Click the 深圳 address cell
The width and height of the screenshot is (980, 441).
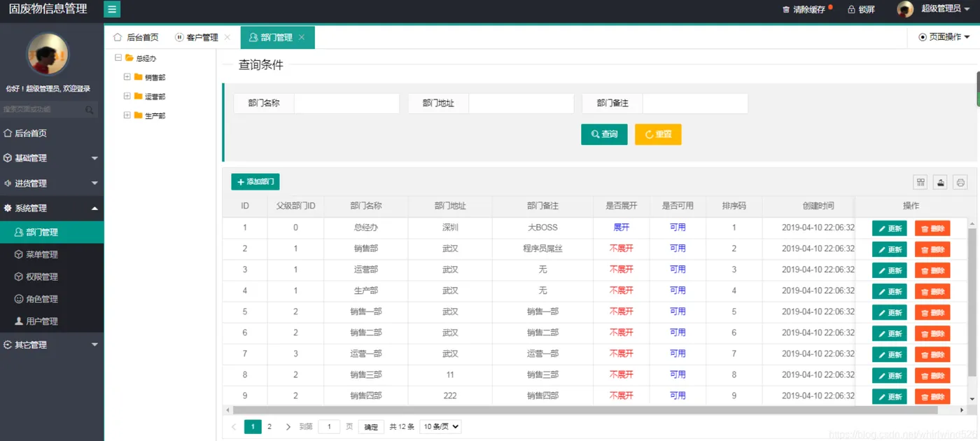click(x=450, y=227)
